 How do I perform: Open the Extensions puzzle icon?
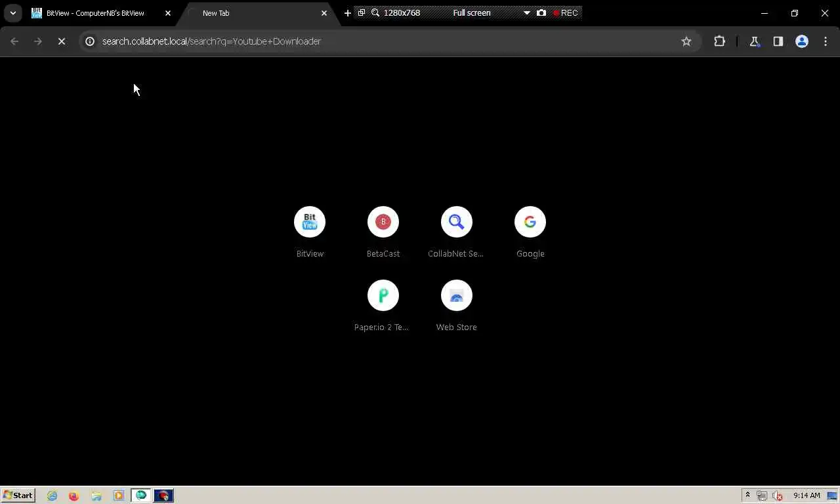coord(720,41)
